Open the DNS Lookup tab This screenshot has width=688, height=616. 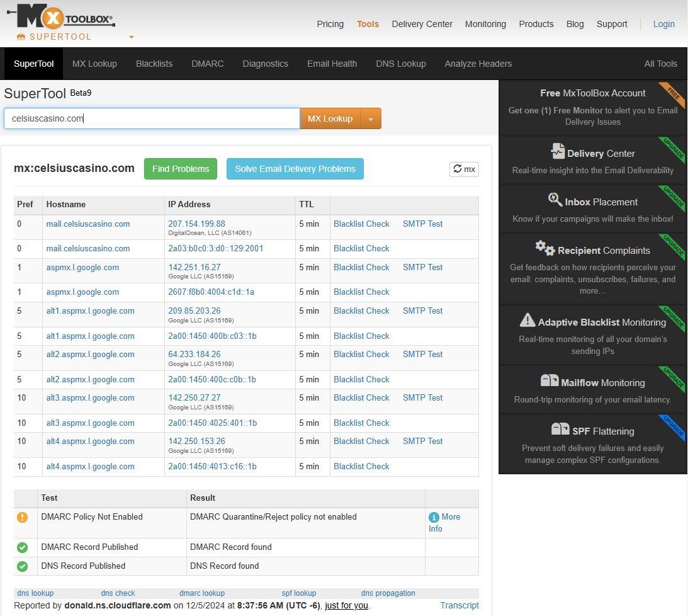coord(400,64)
